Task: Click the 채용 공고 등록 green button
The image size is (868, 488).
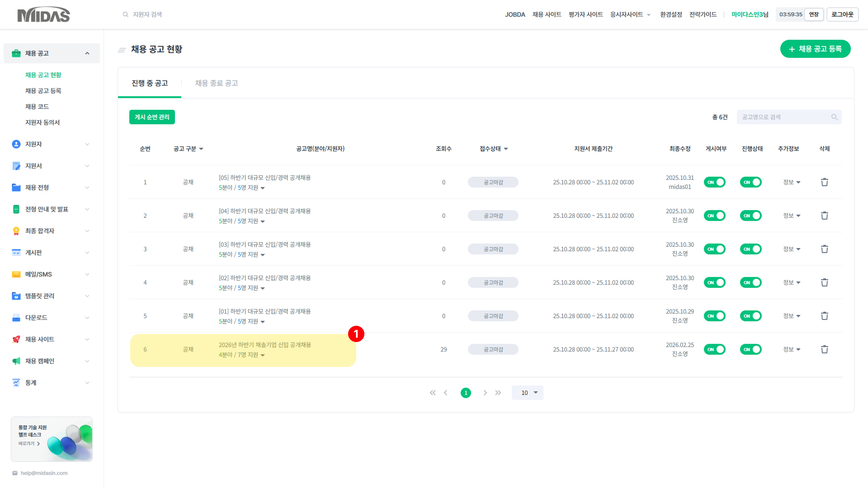Action: [x=815, y=49]
